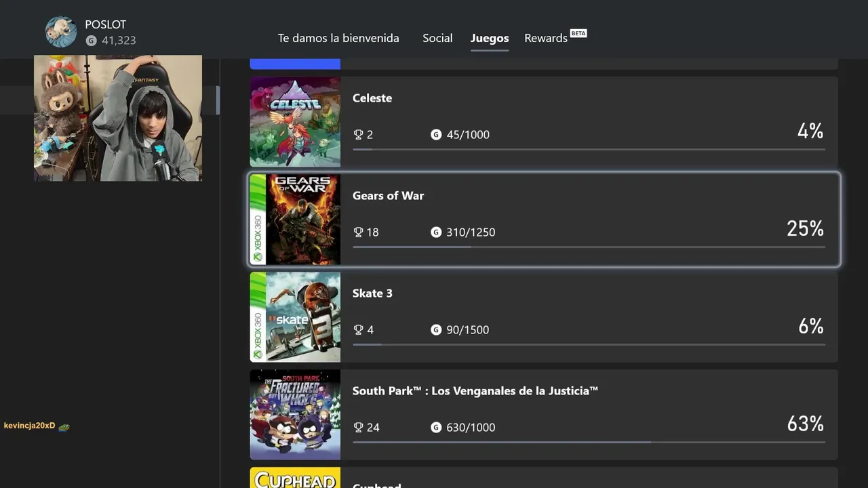Click the trophy icon in South Park row
The width and height of the screenshot is (868, 488).
(x=358, y=427)
